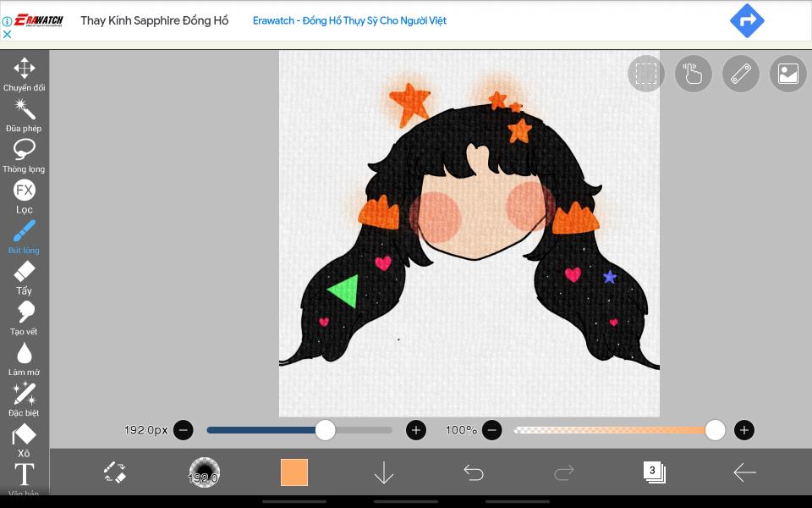Hide the toolbar with down arrow
This screenshot has height=508, width=812.
384,472
